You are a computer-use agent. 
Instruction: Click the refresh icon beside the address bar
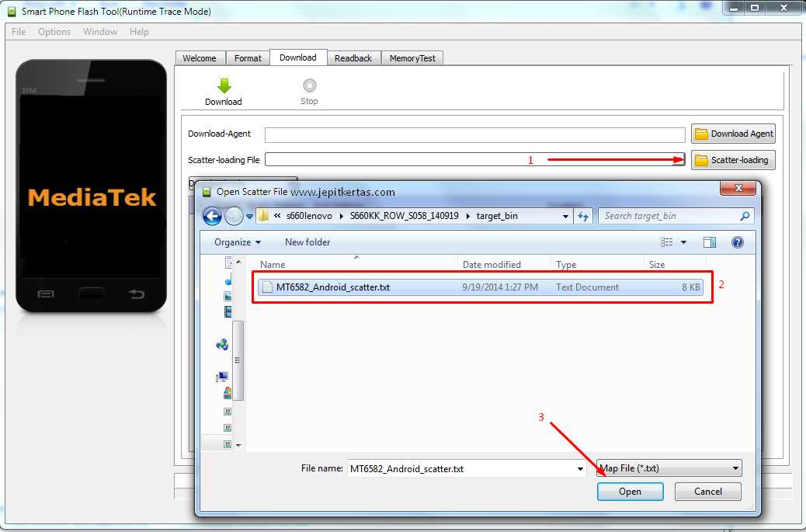[x=583, y=217]
